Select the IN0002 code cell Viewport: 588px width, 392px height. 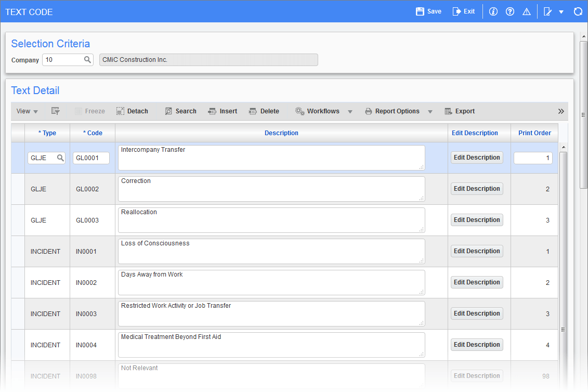point(93,282)
